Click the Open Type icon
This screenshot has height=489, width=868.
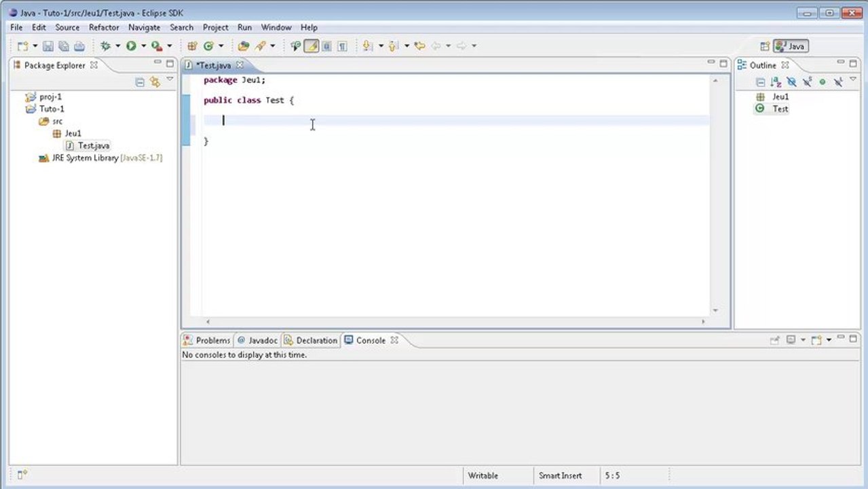(x=244, y=46)
